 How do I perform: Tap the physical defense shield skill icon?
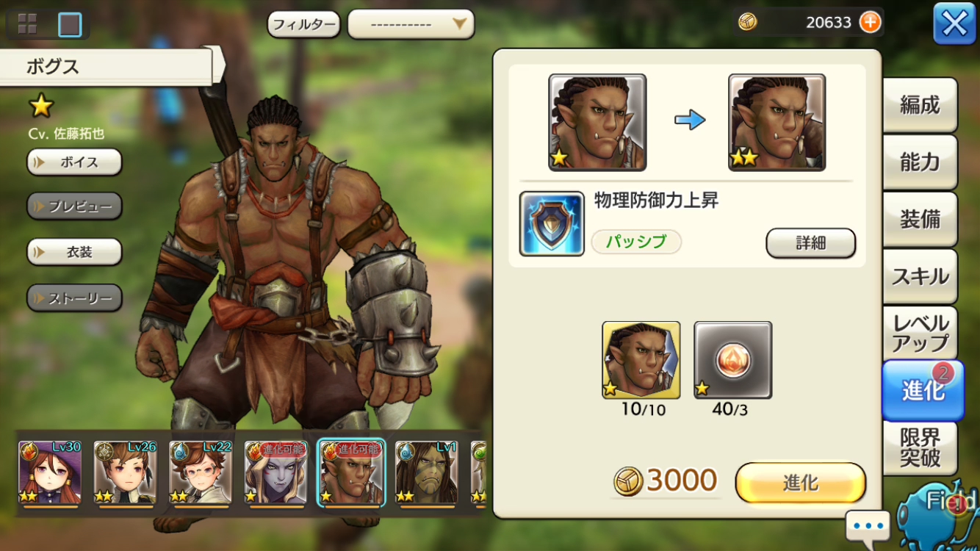(552, 224)
